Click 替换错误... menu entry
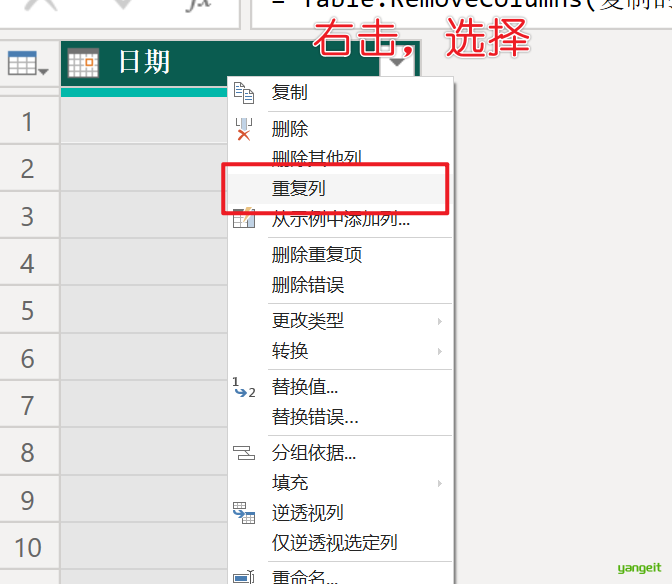Screen dimensions: 672x584 (x=315, y=417)
